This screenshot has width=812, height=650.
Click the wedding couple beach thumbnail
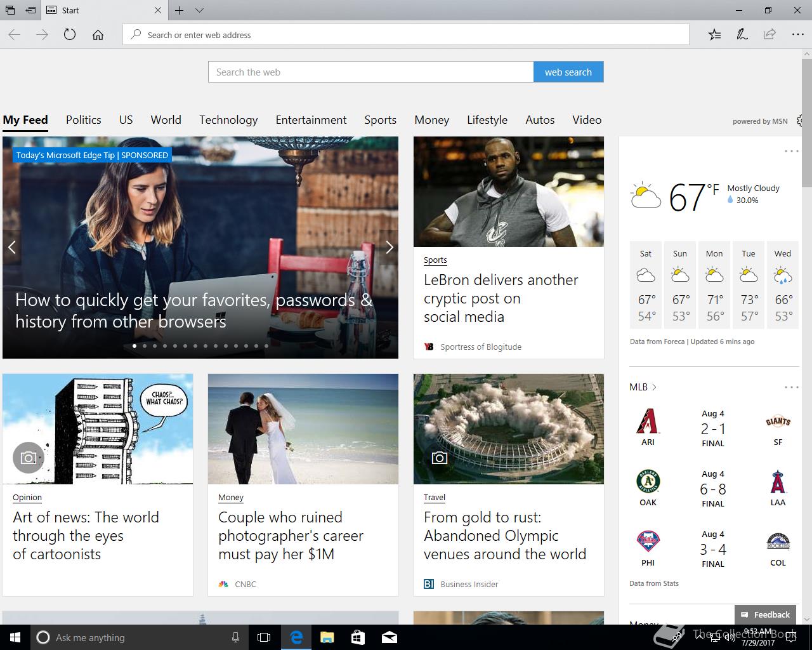[303, 429]
